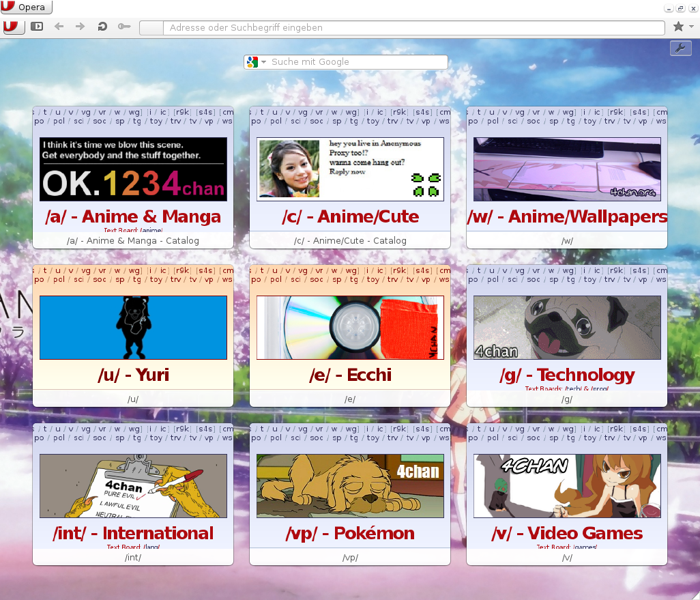Go forward with the right arrow
This screenshot has width=700, height=600.
pos(80,27)
